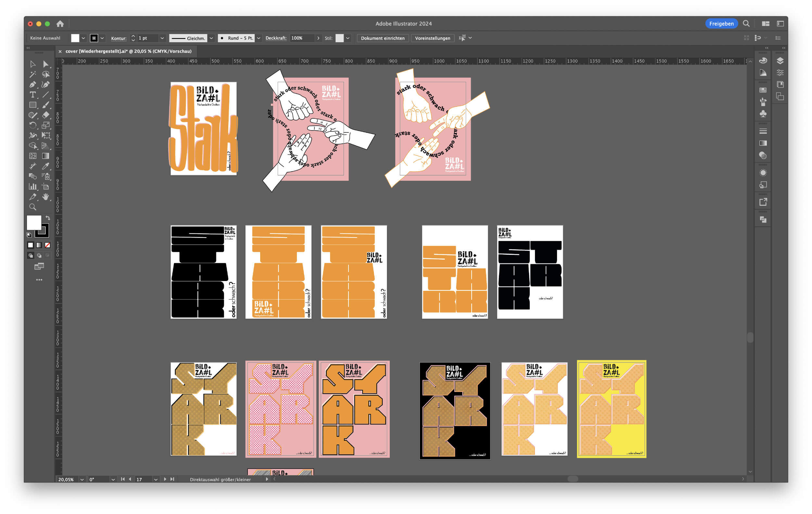Viewport: 812px width, 514px height.
Task: Select the Hand tool
Action: [x=45, y=197]
